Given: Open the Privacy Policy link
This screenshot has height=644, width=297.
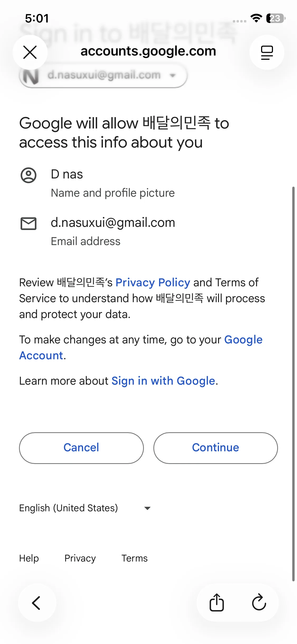Looking at the screenshot, I should click(x=153, y=283).
